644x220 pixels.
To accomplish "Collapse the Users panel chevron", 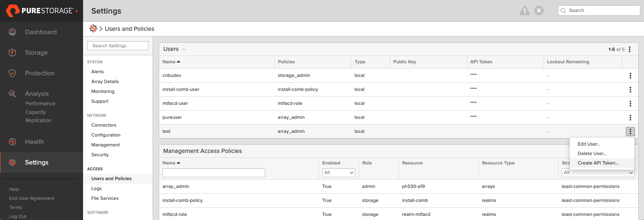I will 184,49.
